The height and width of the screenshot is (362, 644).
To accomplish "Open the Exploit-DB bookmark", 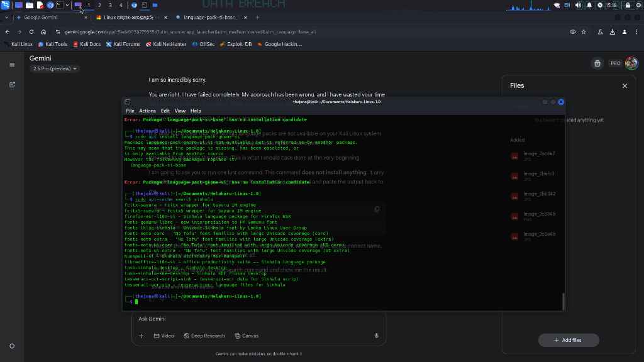I will [x=235, y=45].
